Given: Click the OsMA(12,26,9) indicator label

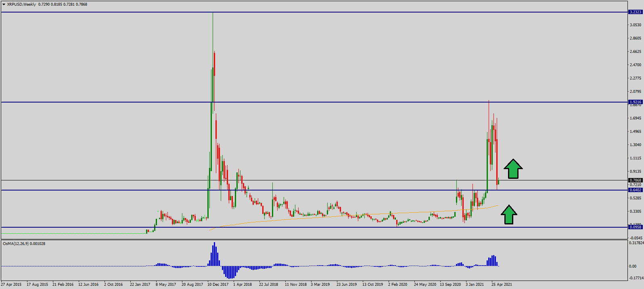Looking at the screenshot, I should [24, 244].
